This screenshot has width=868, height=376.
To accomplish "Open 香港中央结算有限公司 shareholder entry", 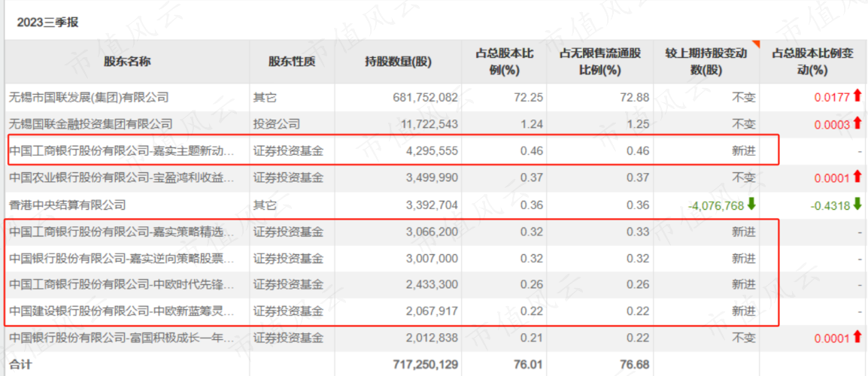I will coord(67,205).
